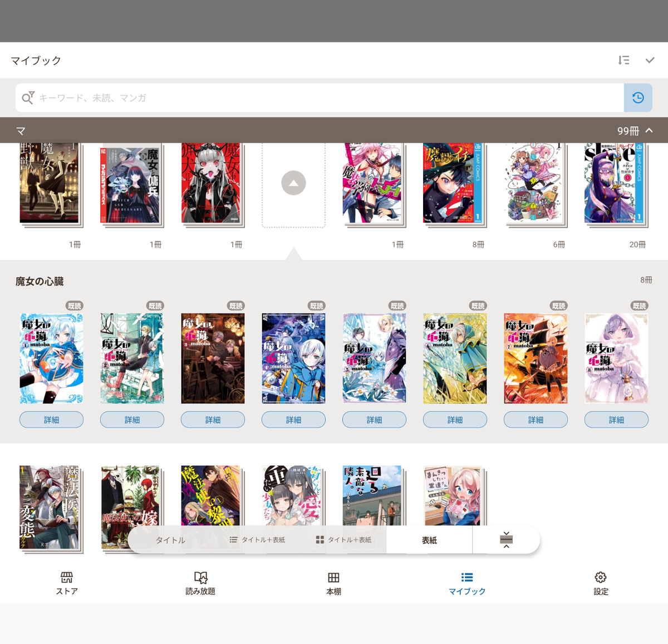This screenshot has width=668, height=644.
Task: Open 詳細 for 魔女の心臓 volume 4
Action: [x=293, y=420]
